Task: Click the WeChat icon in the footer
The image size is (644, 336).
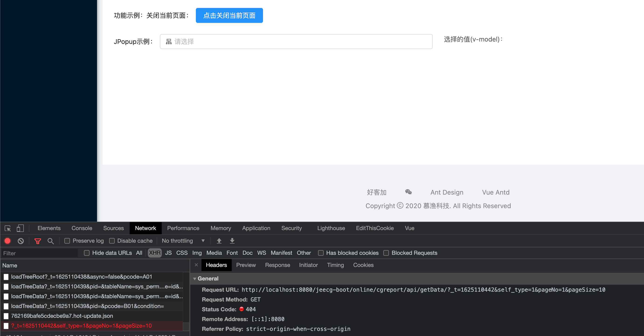Action: pos(409,192)
